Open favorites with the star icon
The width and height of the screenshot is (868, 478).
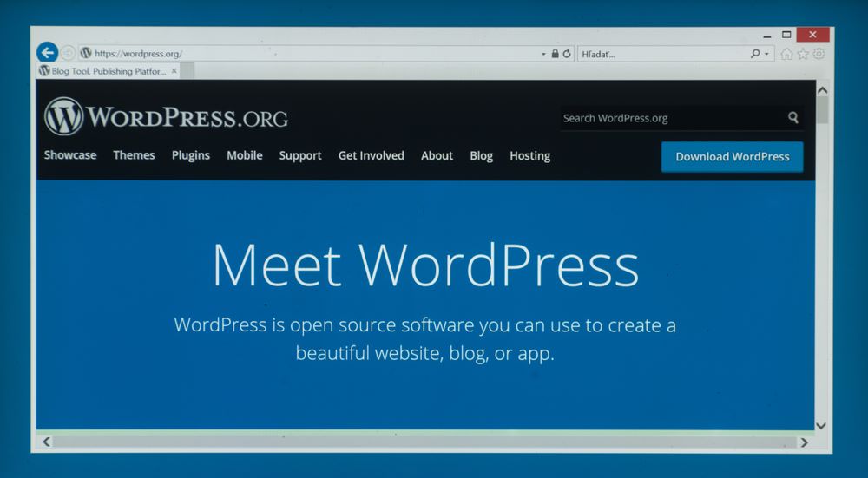click(803, 54)
